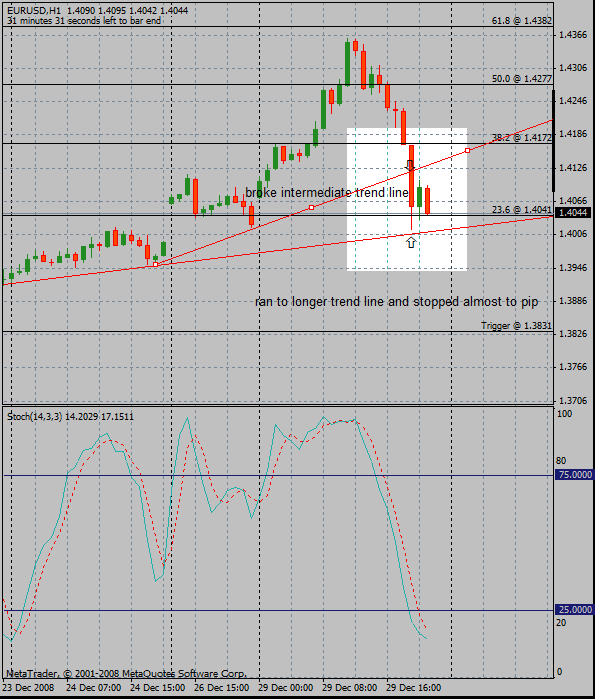Click the 'broke intermediate trend line' text label
The width and height of the screenshot is (595, 699).
click(327, 193)
